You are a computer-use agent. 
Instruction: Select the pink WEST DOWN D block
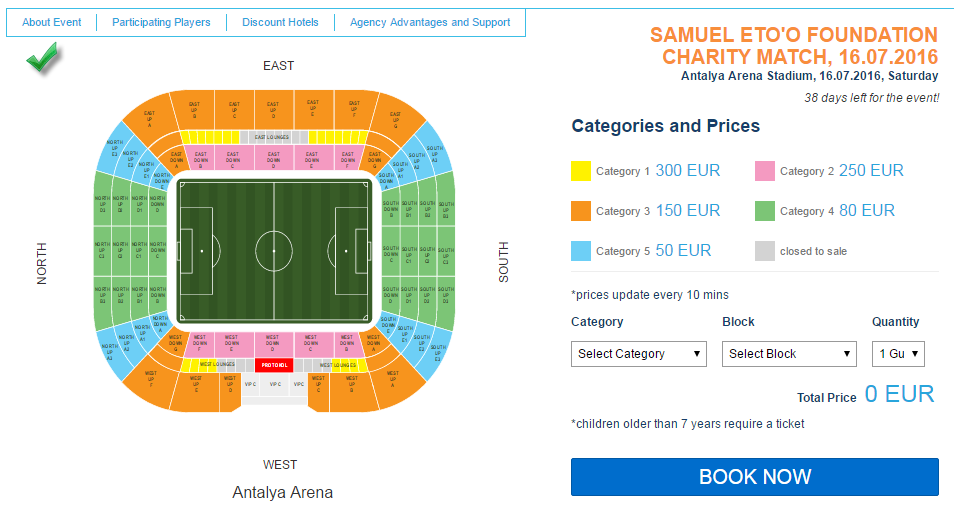tap(273, 343)
